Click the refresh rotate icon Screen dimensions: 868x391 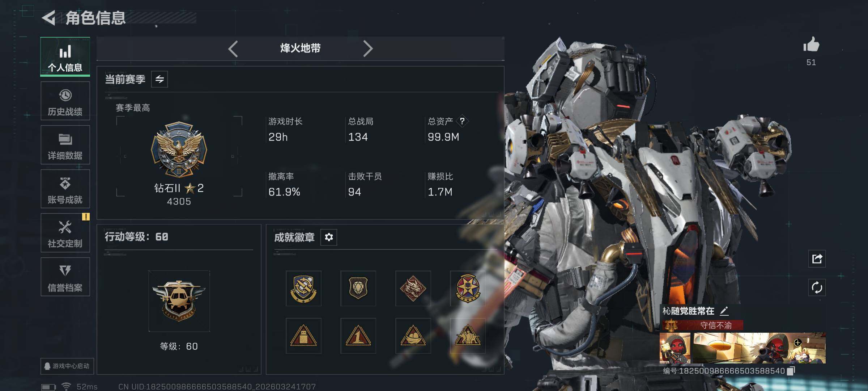(x=817, y=287)
